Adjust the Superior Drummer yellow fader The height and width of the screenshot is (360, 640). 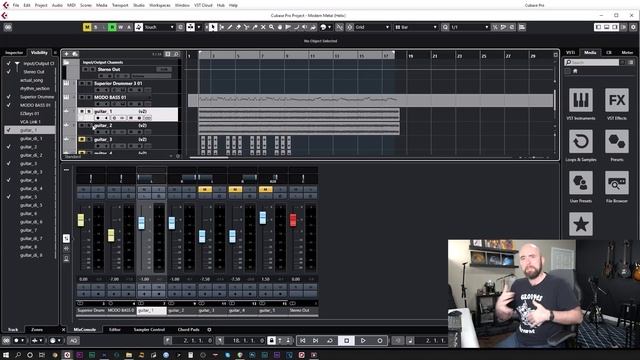pyautogui.click(x=81, y=220)
